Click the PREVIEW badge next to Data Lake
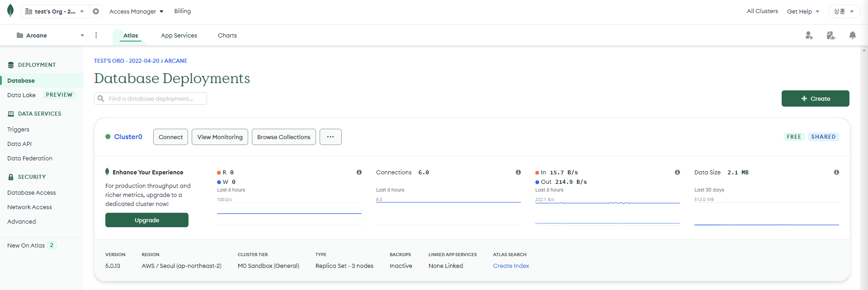This screenshot has width=868, height=290. pos(59,95)
